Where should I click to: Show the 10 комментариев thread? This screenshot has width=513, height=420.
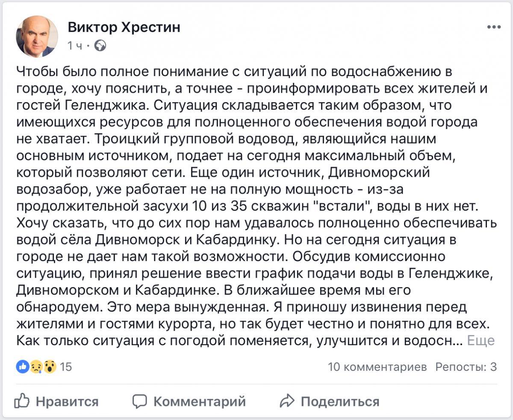click(377, 367)
